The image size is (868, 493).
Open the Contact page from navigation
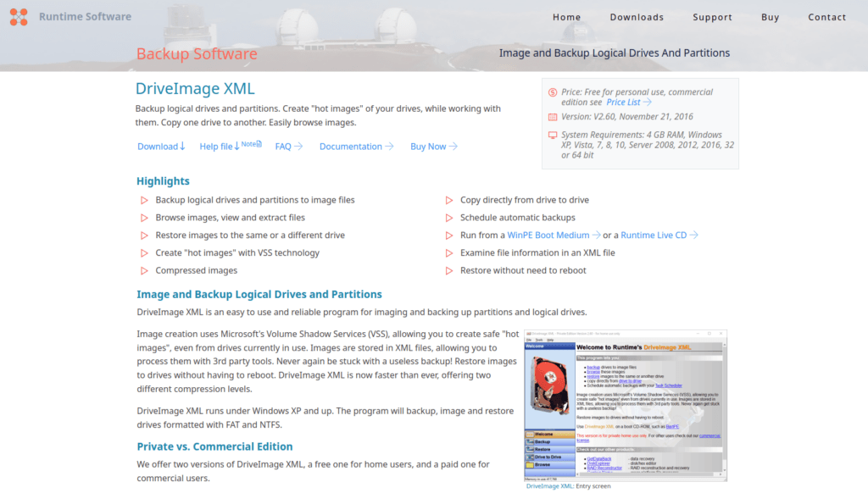[827, 17]
